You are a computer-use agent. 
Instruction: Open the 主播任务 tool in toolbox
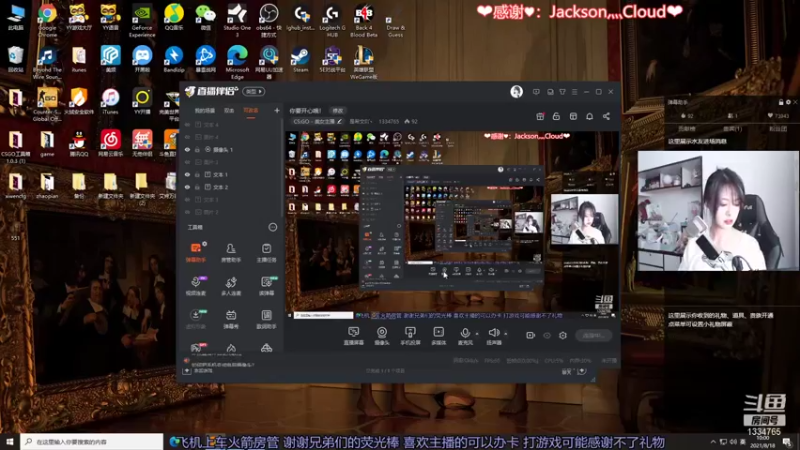266,252
